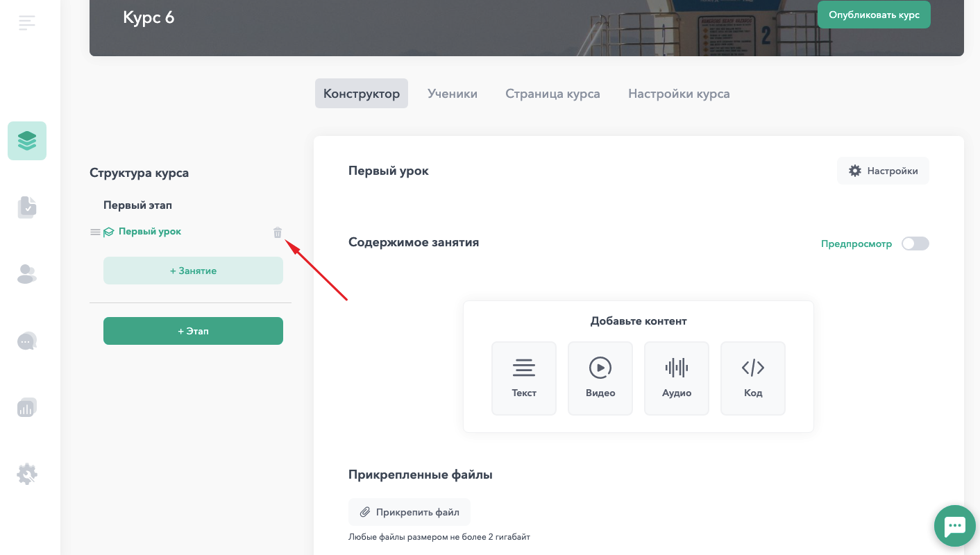Click the Добавьте контент label
980x555 pixels.
tap(639, 321)
